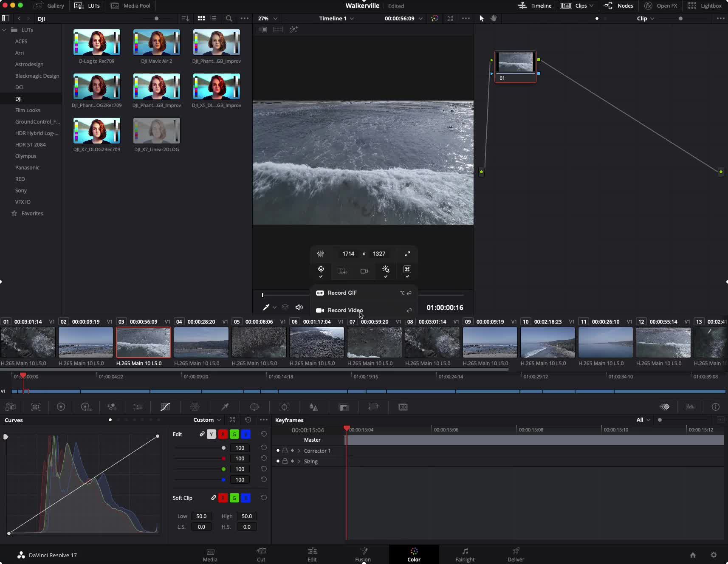
Task: Select the Luminance intensity slider handle
Action: 223,448
